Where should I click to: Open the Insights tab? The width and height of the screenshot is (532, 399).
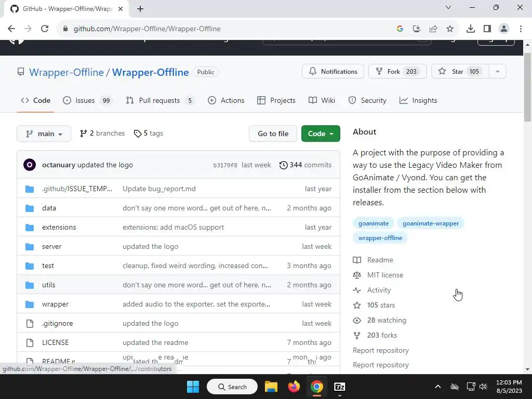click(x=418, y=100)
